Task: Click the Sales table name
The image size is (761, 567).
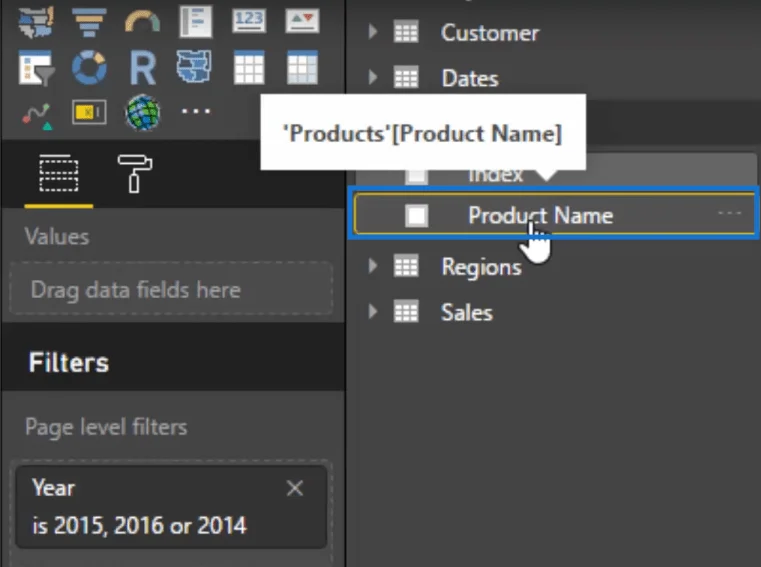Action: tap(466, 313)
